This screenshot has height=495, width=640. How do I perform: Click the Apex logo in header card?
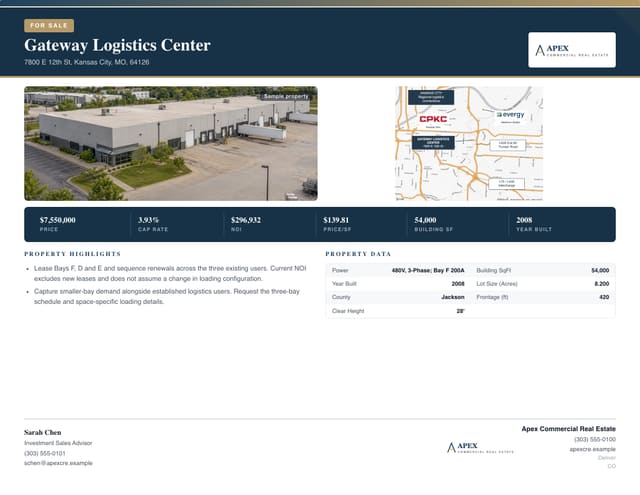(x=572, y=50)
